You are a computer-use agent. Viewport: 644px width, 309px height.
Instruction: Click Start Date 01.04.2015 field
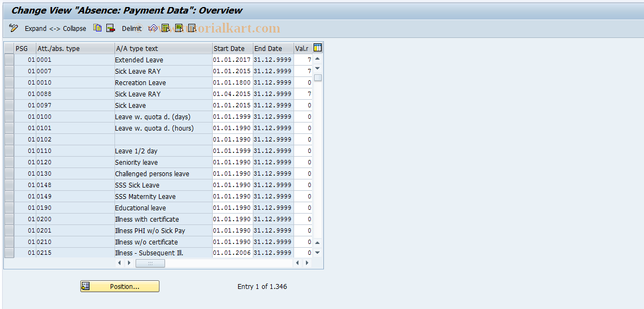(x=232, y=94)
